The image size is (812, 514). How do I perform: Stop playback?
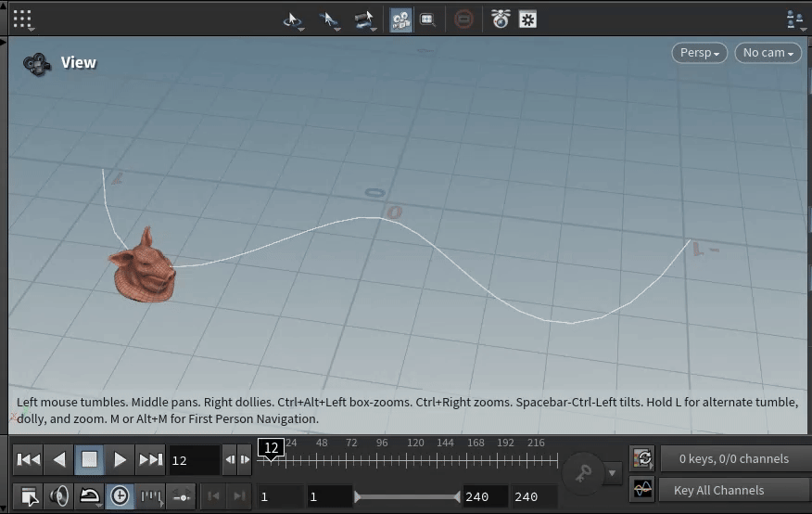(x=89, y=459)
